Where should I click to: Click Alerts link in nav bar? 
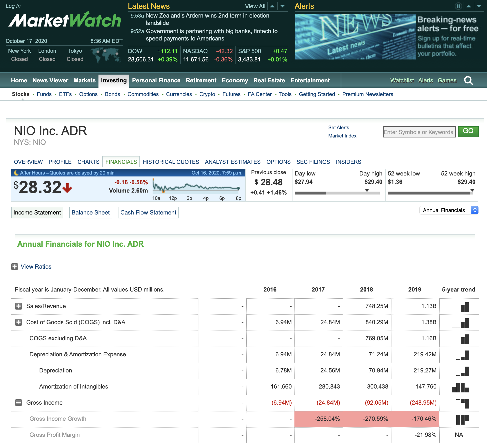point(426,80)
